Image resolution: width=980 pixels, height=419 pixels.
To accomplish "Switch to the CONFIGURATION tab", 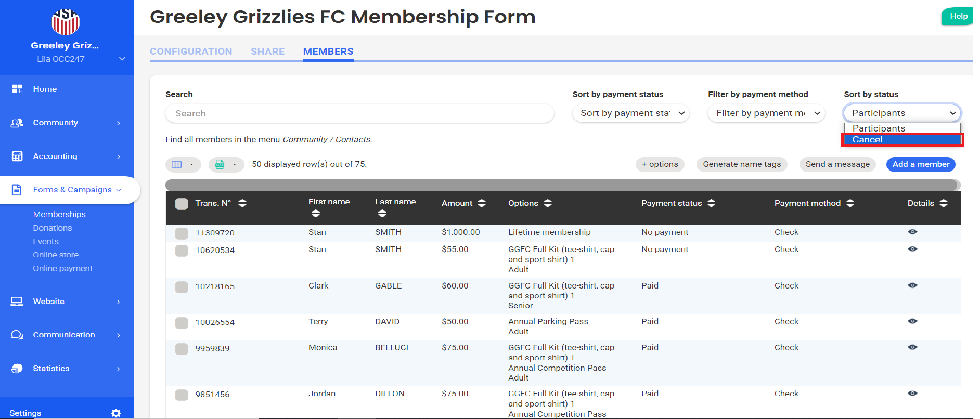I will [191, 51].
